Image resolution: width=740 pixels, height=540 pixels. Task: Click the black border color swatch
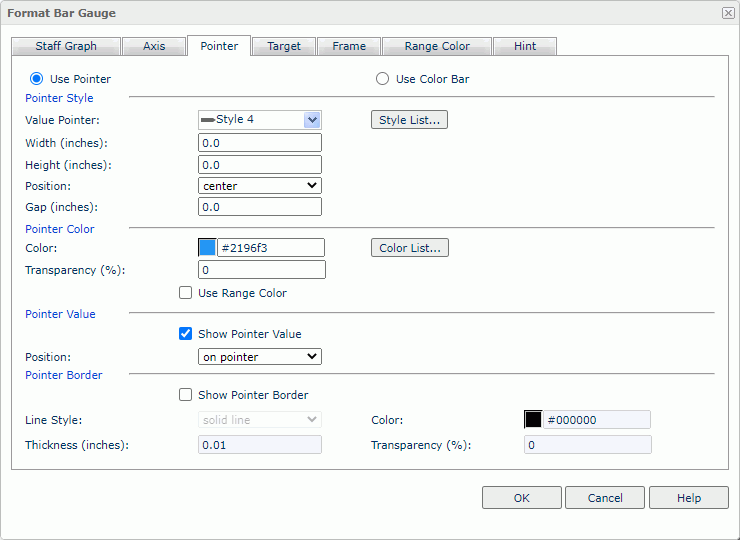533,420
